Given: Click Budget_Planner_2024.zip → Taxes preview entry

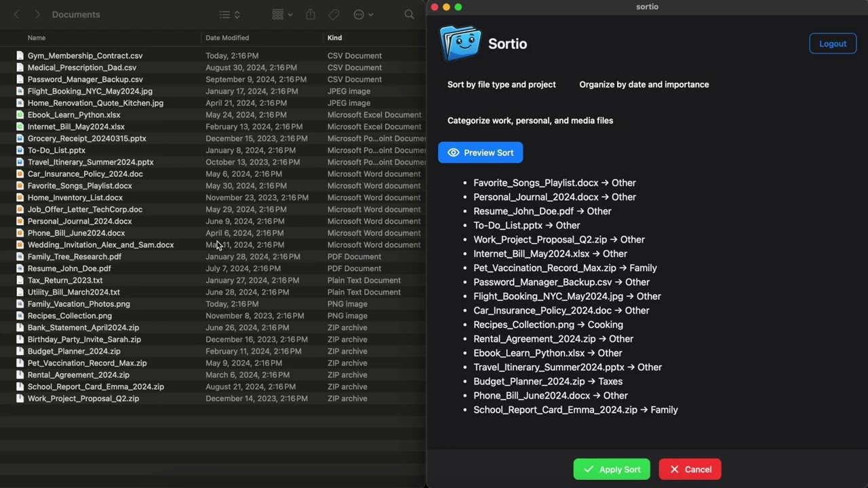Looking at the screenshot, I should click(548, 382).
